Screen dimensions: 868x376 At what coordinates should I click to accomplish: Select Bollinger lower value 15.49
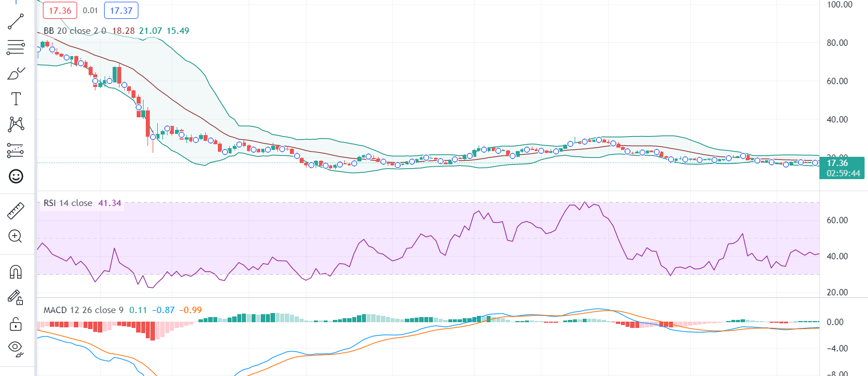click(178, 30)
